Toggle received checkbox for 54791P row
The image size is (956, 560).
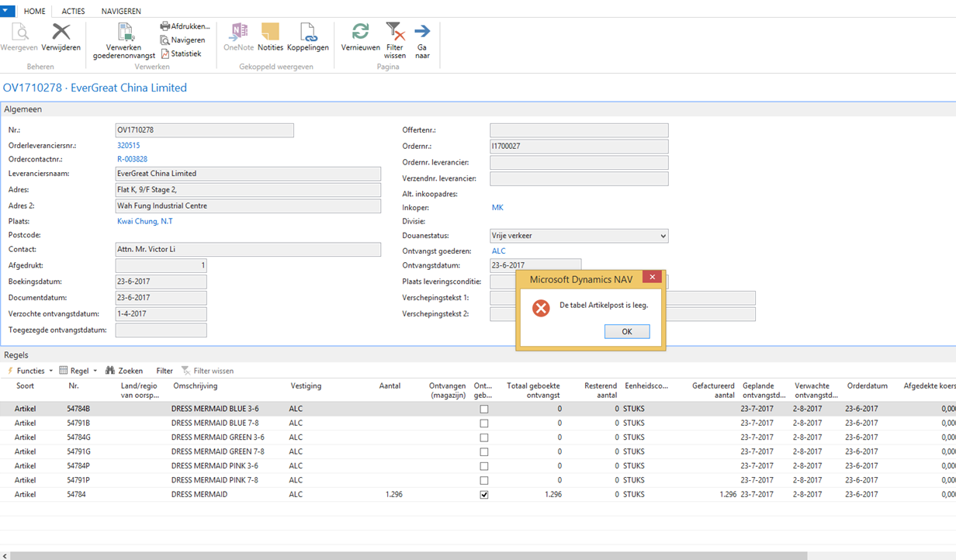484,480
